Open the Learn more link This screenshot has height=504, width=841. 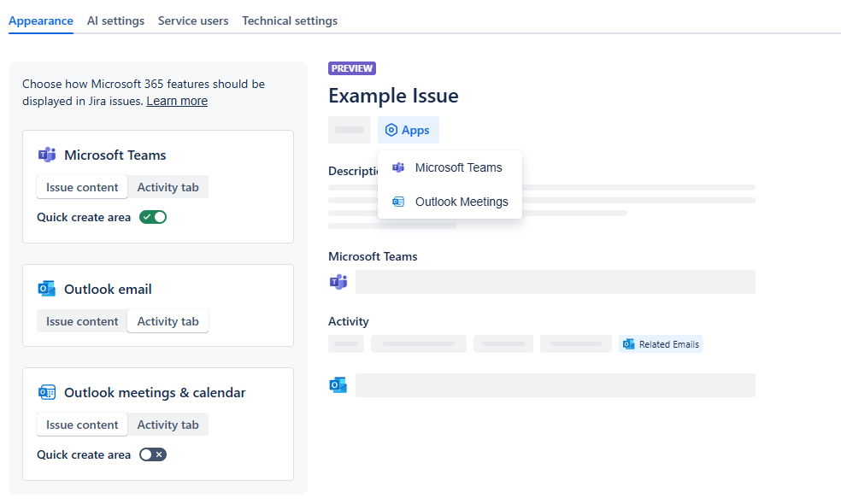click(x=177, y=101)
